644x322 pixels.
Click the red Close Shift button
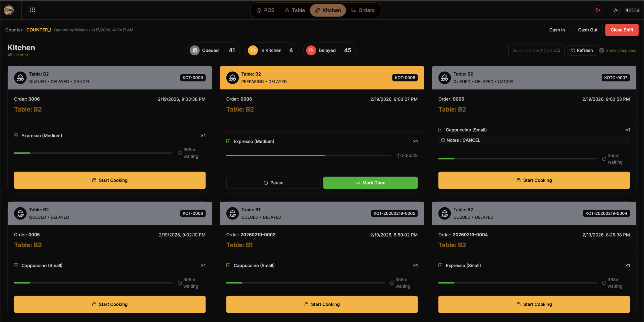click(x=622, y=30)
